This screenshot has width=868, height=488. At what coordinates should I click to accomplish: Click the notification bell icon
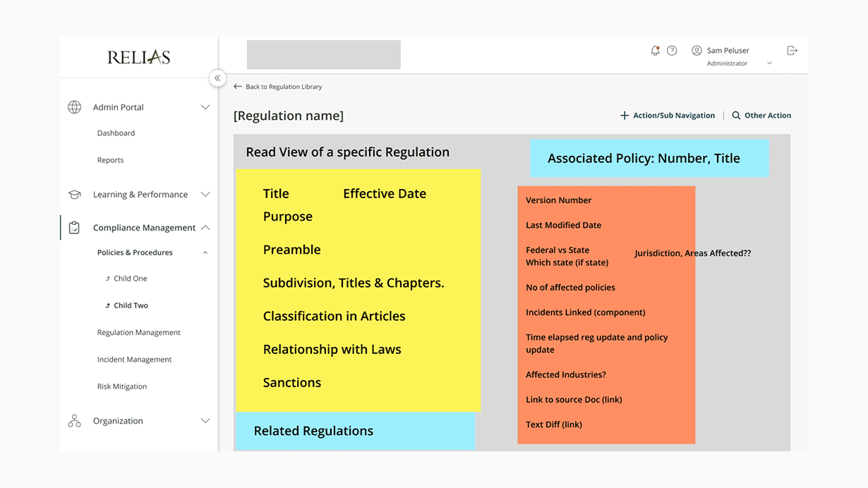(x=655, y=51)
